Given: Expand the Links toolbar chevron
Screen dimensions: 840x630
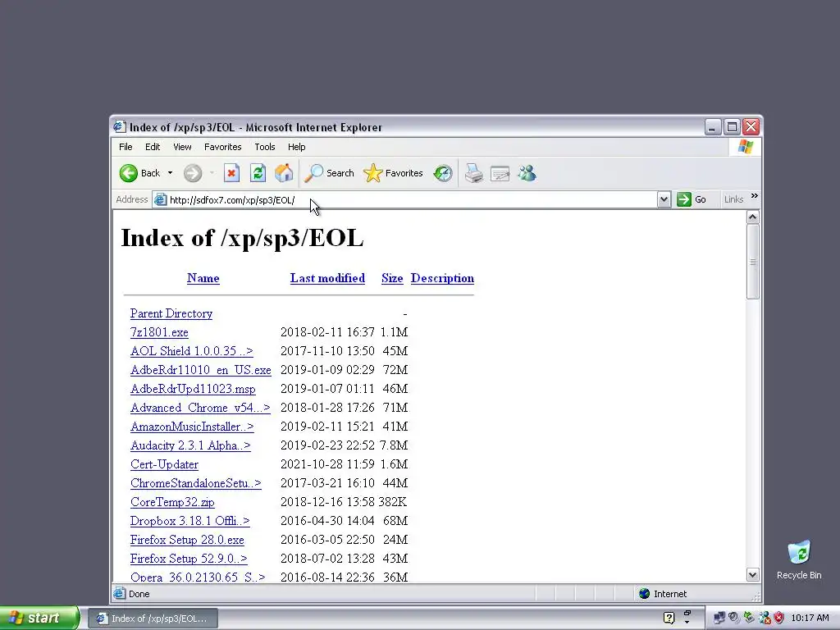Looking at the screenshot, I should [755, 196].
